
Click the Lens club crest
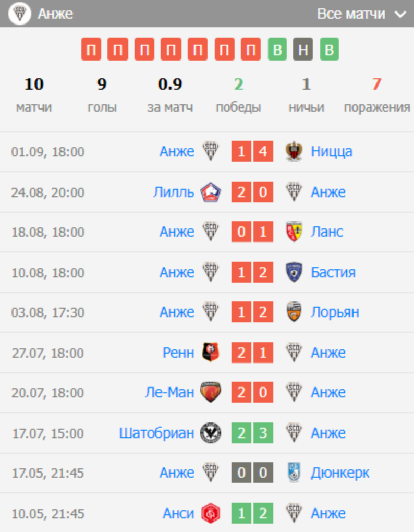point(295,232)
